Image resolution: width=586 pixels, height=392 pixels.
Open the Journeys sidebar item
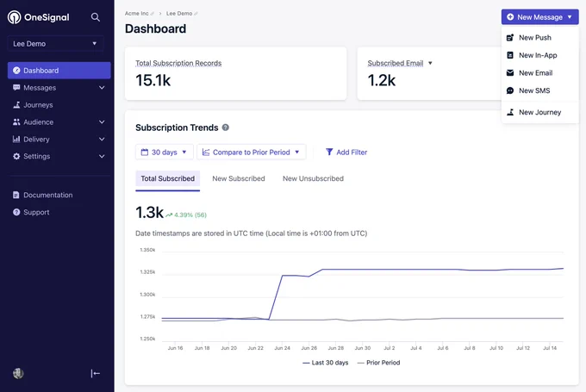(x=59, y=104)
